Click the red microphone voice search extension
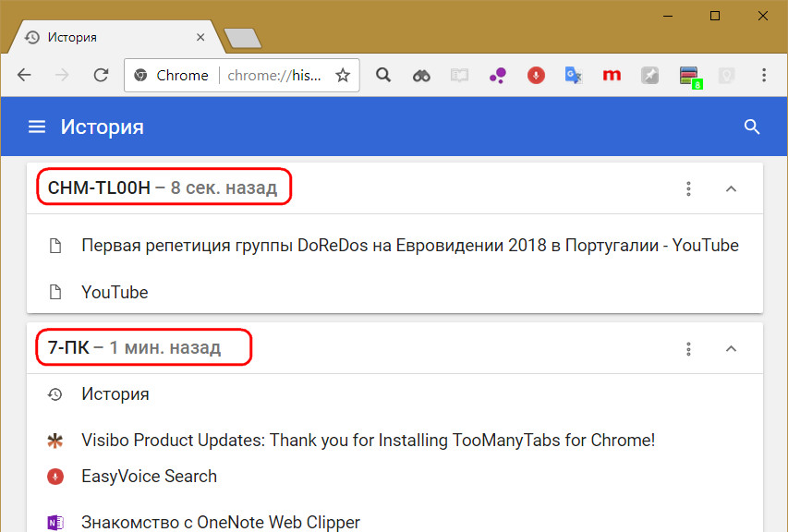 coord(536,76)
